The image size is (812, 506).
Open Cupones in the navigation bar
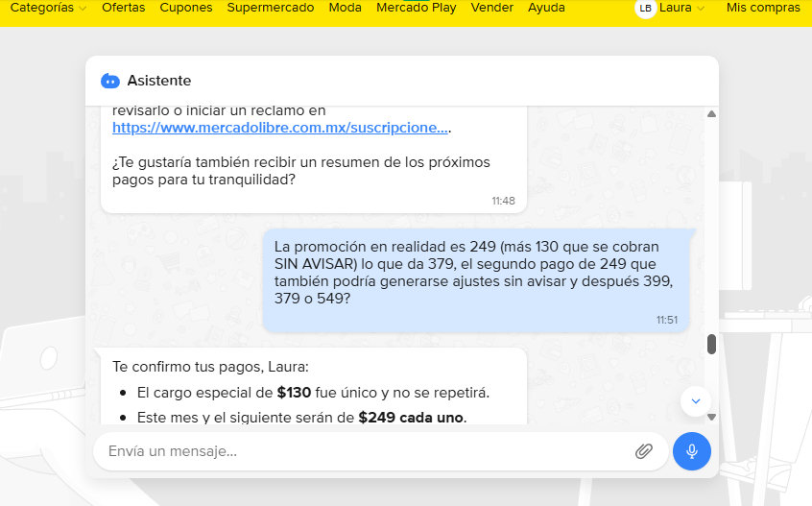pos(186,8)
